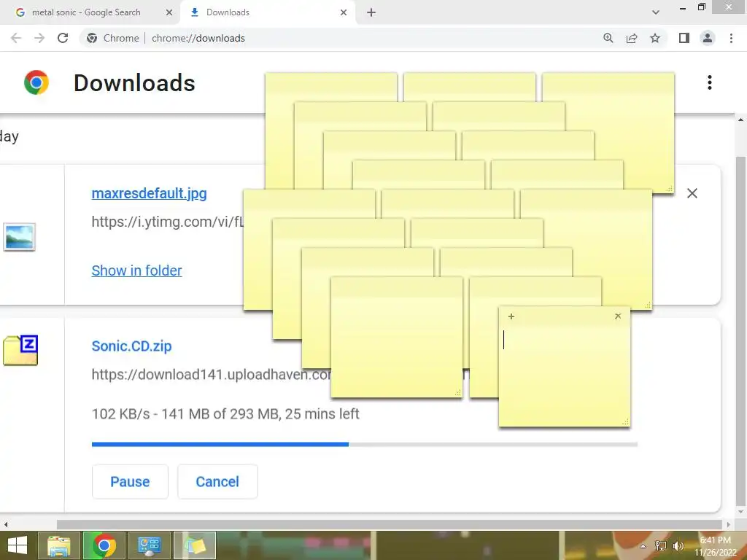Open the Chrome profile avatar menu
Viewport: 747px width, 560px height.
(x=708, y=38)
